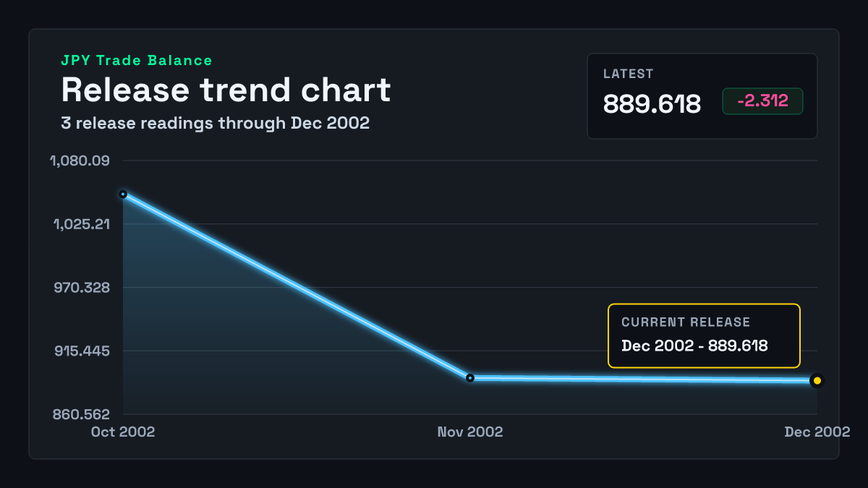
Task: Select the yellow Dec 2002 data point
Action: click(x=817, y=380)
